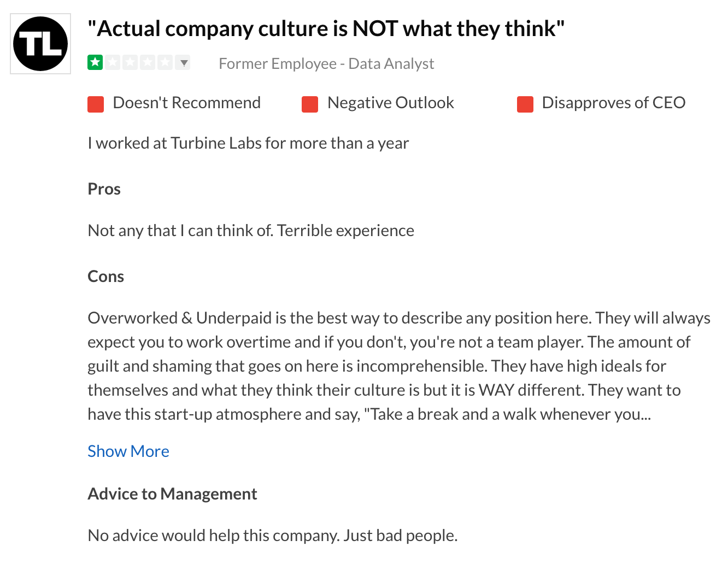Click the Advice to Management heading

point(172,494)
